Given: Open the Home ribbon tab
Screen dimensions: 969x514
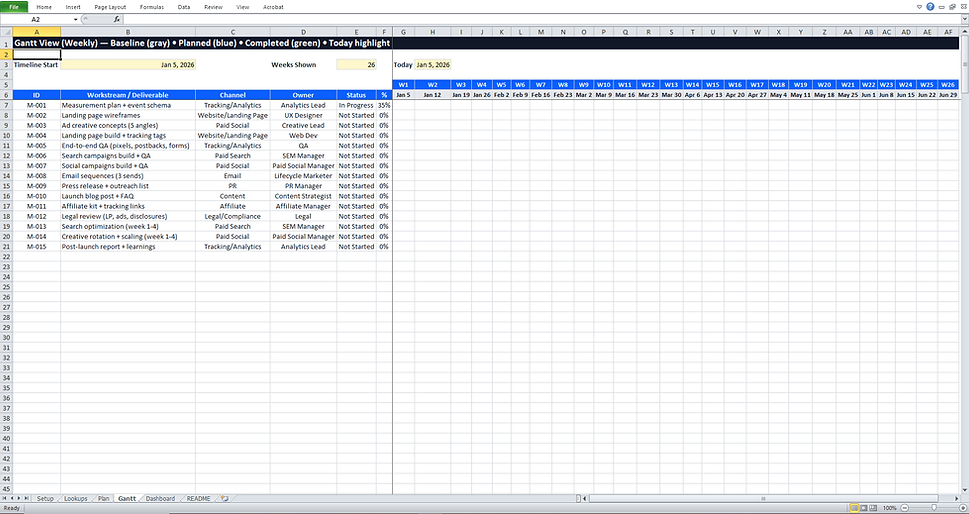Looking at the screenshot, I should (44, 7).
